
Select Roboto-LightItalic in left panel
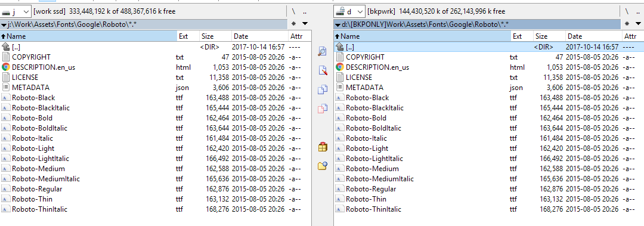(x=41, y=158)
